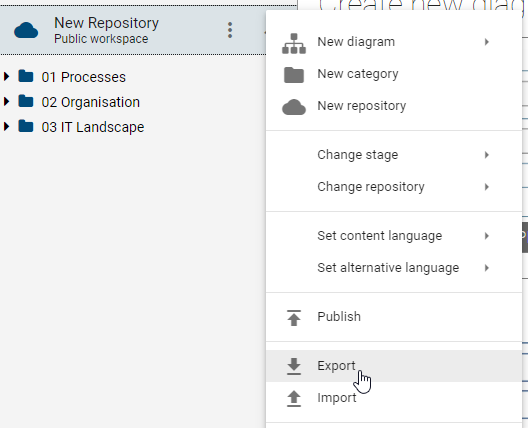Select New diagram from the menu

click(x=394, y=42)
